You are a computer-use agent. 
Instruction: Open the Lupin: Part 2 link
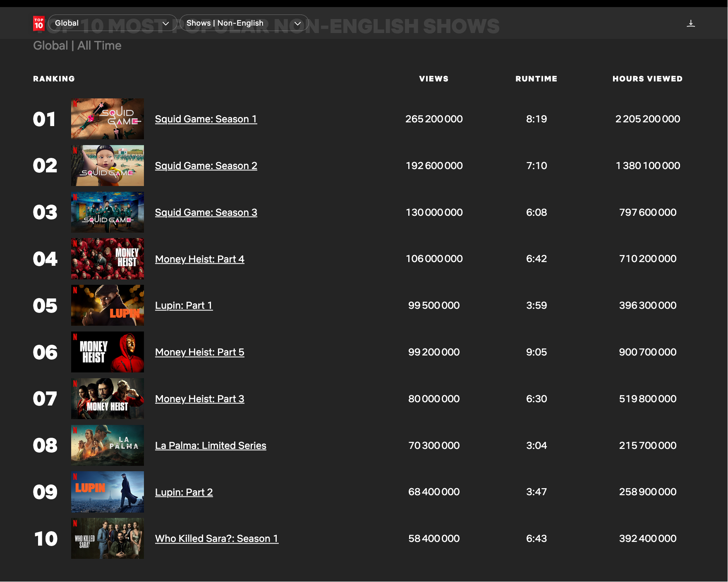point(184,492)
